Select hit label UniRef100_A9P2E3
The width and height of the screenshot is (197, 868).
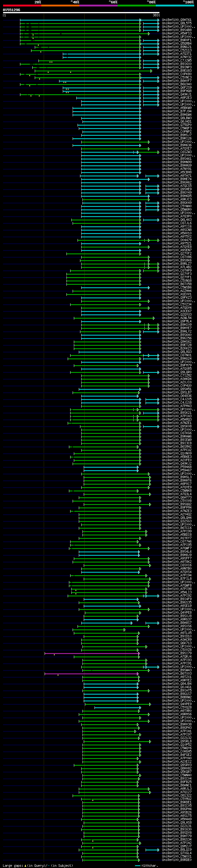tap(177, 98)
